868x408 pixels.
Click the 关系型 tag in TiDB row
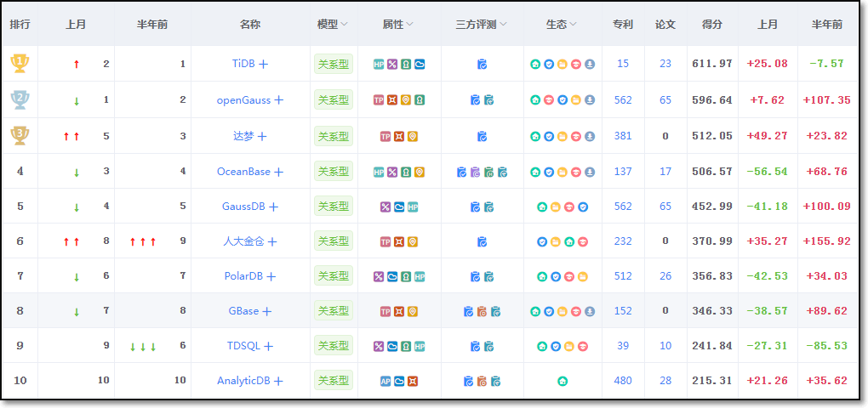[x=334, y=64]
